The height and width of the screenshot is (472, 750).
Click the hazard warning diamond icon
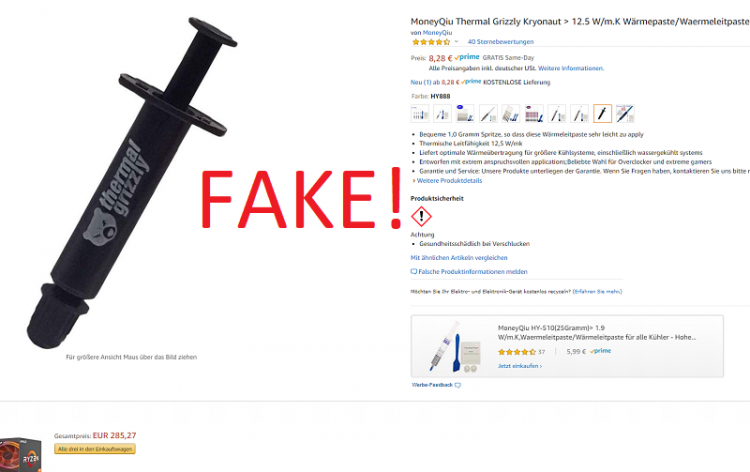(421, 217)
